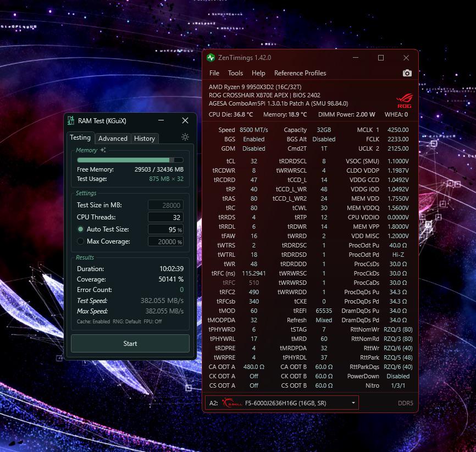
Task: Click the tCL value 32
Action: [254, 161]
